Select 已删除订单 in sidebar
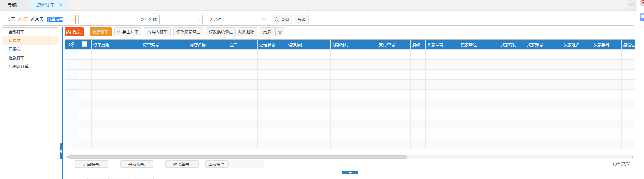The height and width of the screenshot is (179, 644). tap(30, 66)
